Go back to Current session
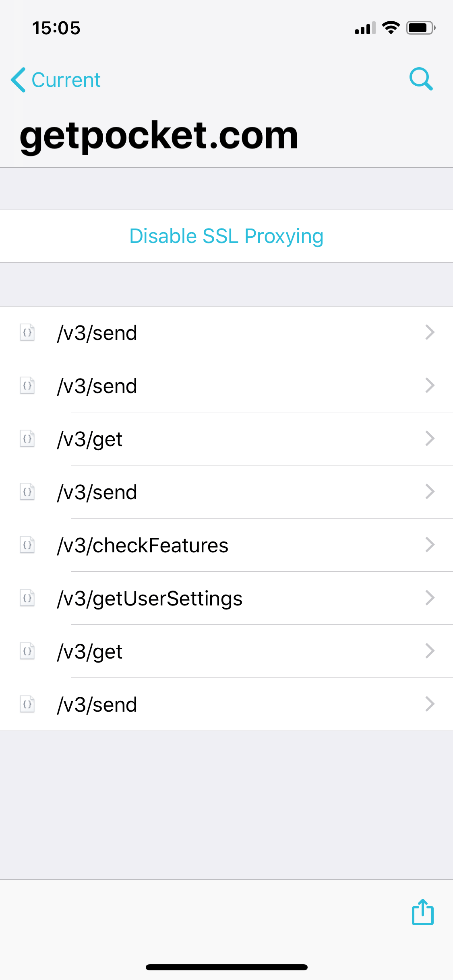This screenshot has width=453, height=980. (x=56, y=80)
